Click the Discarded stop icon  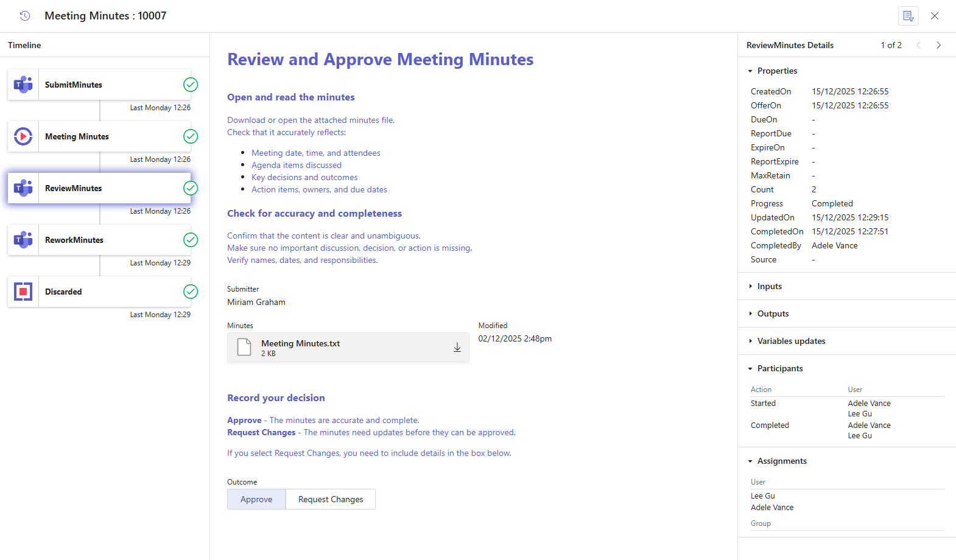click(23, 292)
